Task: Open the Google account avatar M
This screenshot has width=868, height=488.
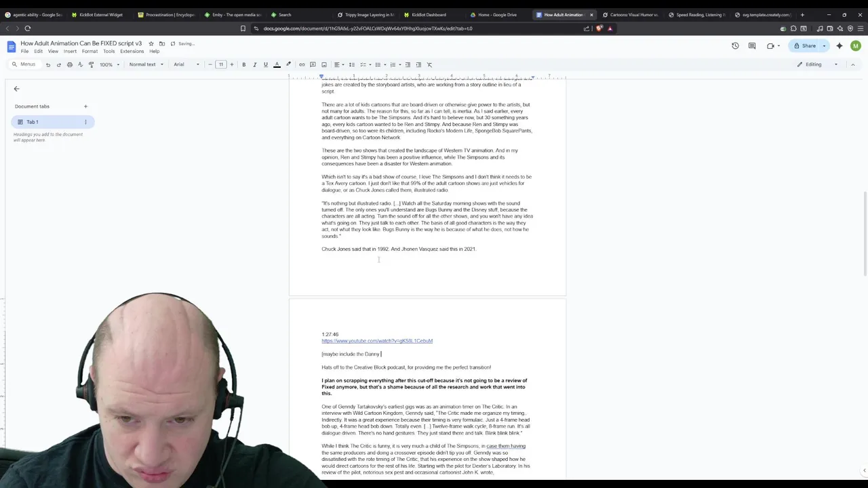Action: point(856,46)
